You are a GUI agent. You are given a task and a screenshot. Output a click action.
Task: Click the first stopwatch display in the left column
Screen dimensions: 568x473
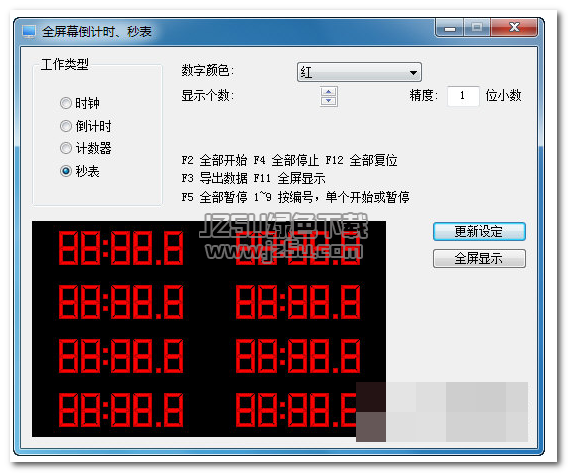coord(121,248)
